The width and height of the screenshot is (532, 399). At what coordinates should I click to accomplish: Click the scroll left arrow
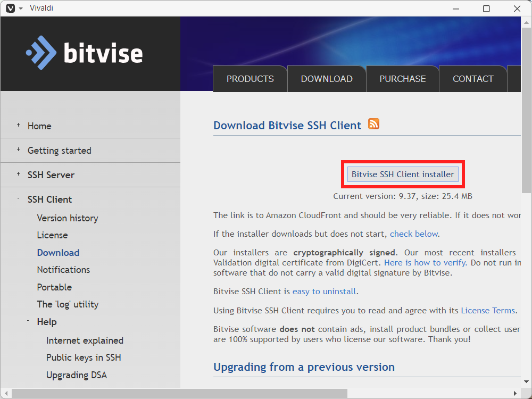(6, 393)
